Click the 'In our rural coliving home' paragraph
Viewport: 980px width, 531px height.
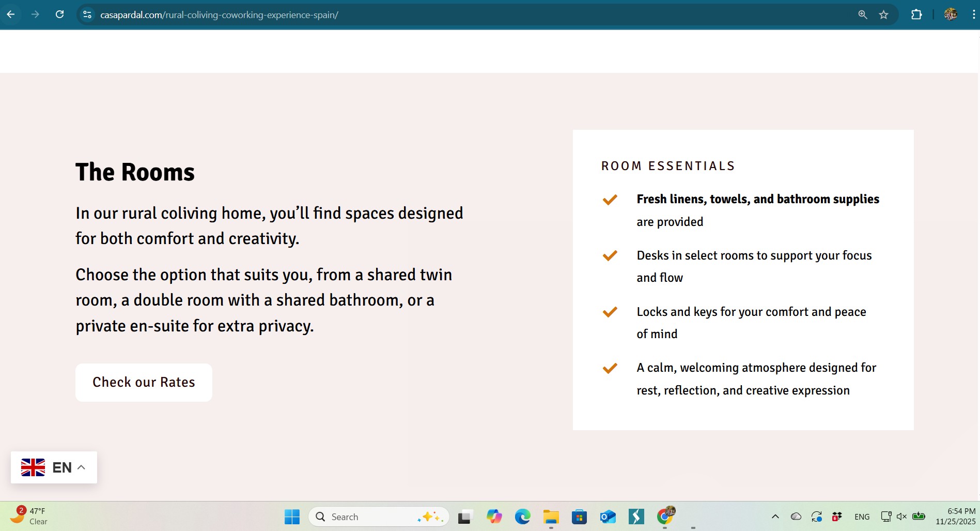[x=269, y=226]
